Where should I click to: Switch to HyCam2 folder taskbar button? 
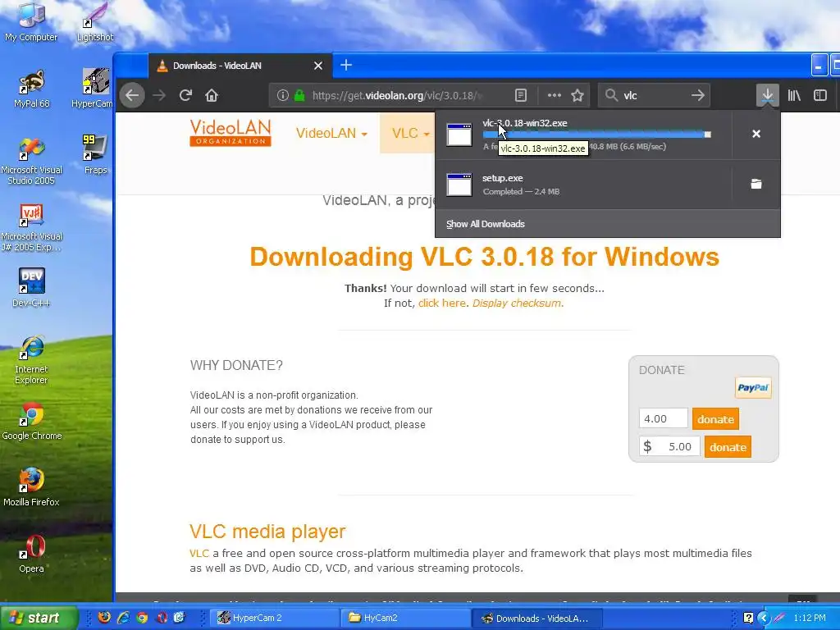click(406, 618)
